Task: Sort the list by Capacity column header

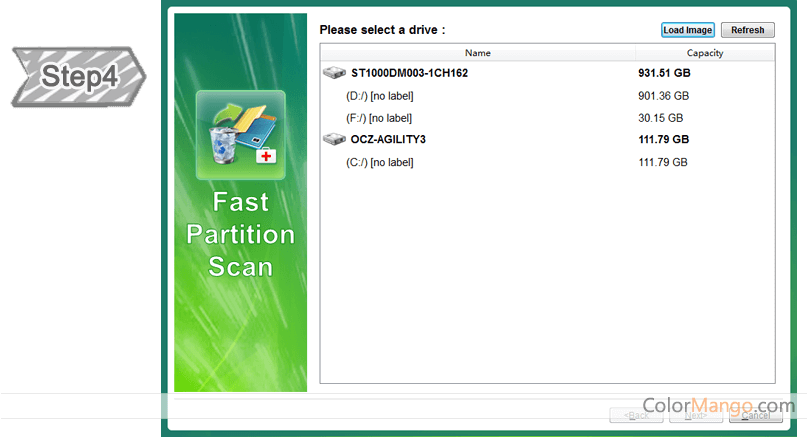Action: (704, 53)
